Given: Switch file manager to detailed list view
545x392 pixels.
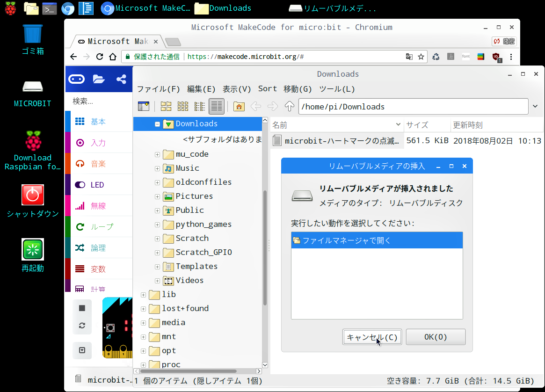Looking at the screenshot, I should (x=216, y=106).
